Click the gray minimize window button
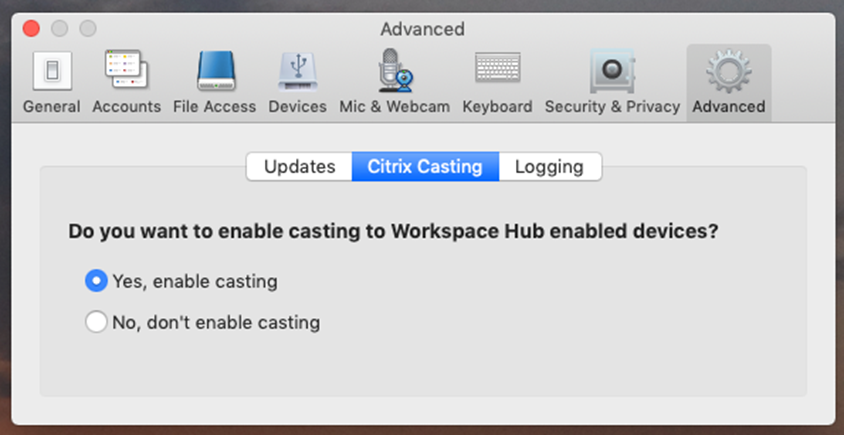The height and width of the screenshot is (435, 844). 60,29
